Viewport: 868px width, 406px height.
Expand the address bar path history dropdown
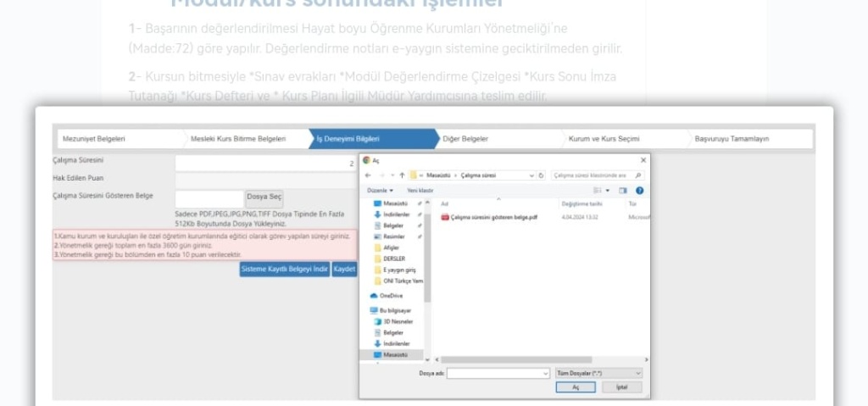point(531,175)
